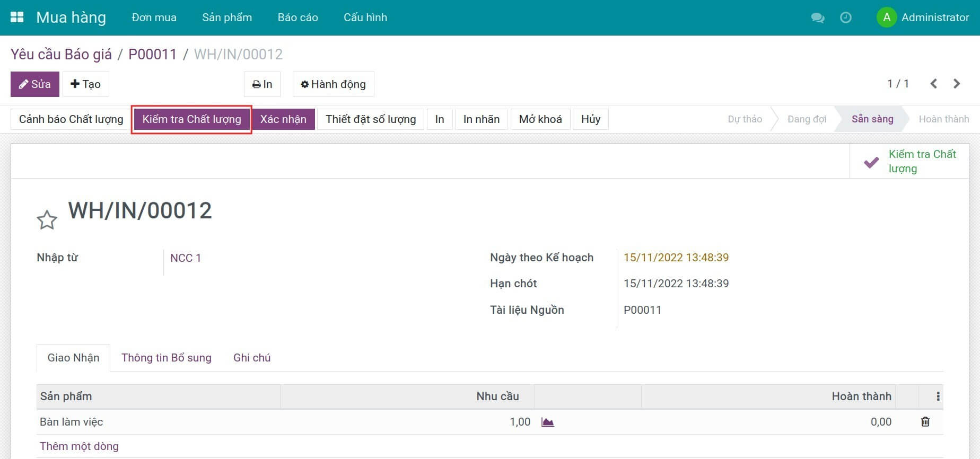
Task: Switch to the Thông tin Bổ sung tab
Action: [166, 358]
